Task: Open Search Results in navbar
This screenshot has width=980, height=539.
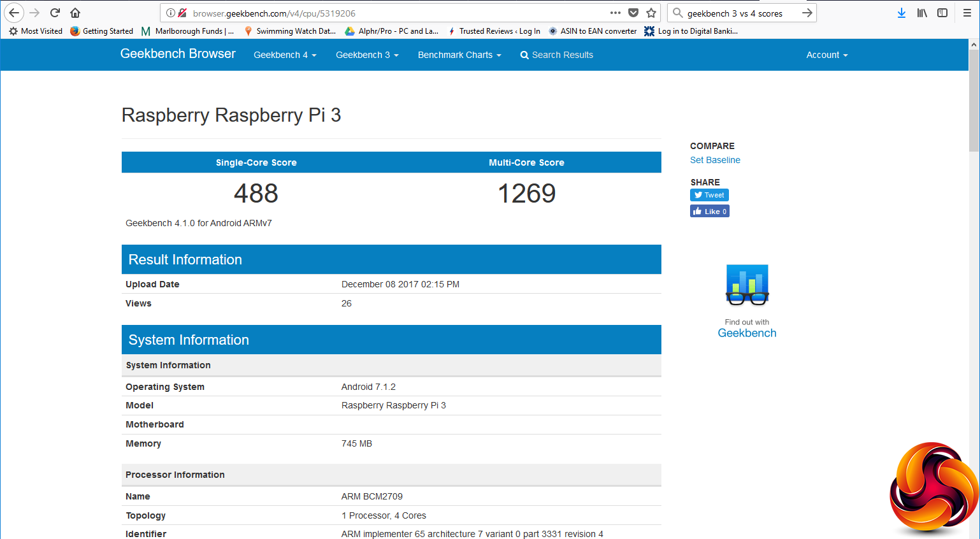Action: coord(557,55)
